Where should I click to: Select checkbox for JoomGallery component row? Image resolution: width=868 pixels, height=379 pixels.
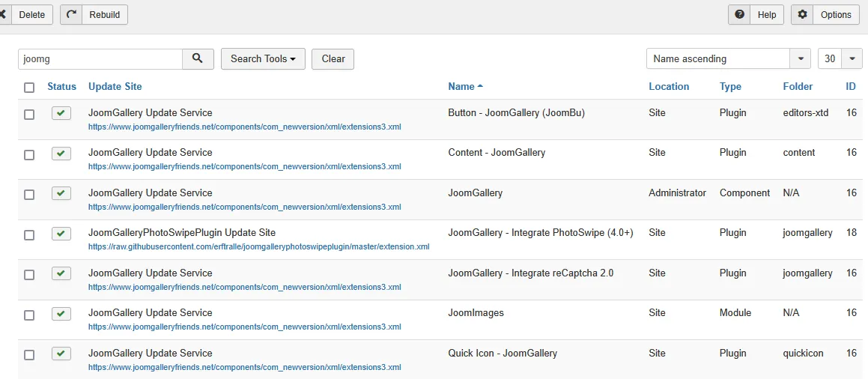[29, 195]
